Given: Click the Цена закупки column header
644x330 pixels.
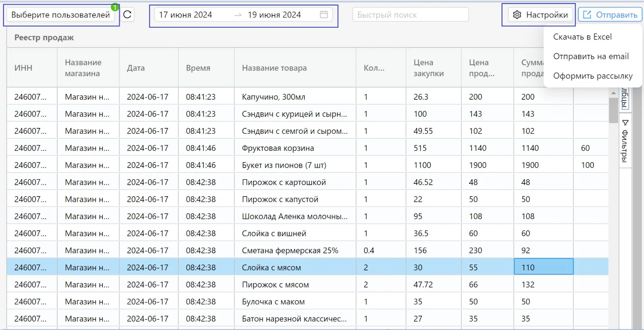Looking at the screenshot, I should point(433,68).
